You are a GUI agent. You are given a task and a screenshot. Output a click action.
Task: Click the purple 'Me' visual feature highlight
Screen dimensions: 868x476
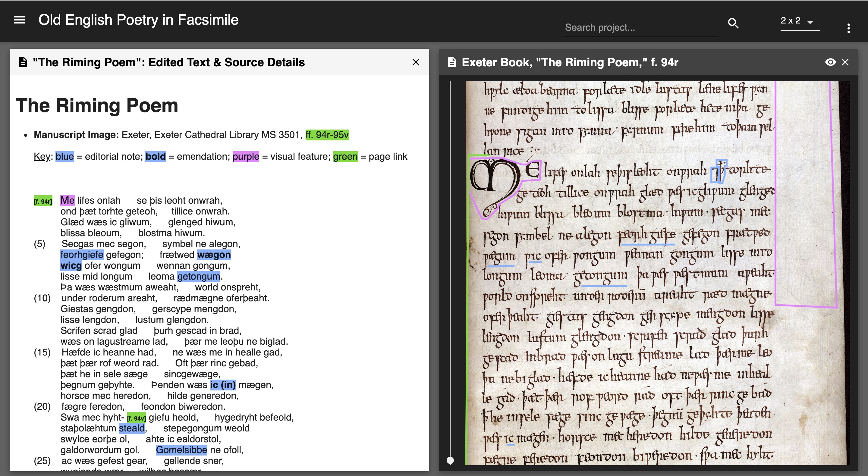pos(67,200)
